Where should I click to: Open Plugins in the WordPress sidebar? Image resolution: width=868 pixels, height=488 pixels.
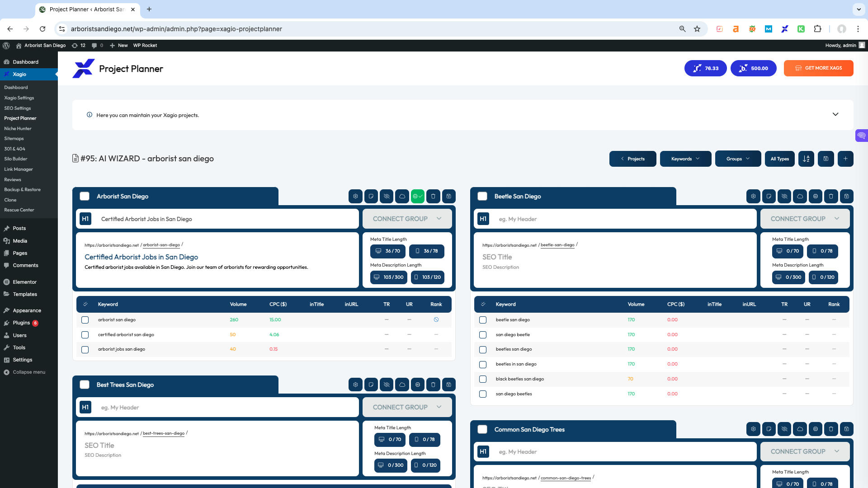click(21, 323)
